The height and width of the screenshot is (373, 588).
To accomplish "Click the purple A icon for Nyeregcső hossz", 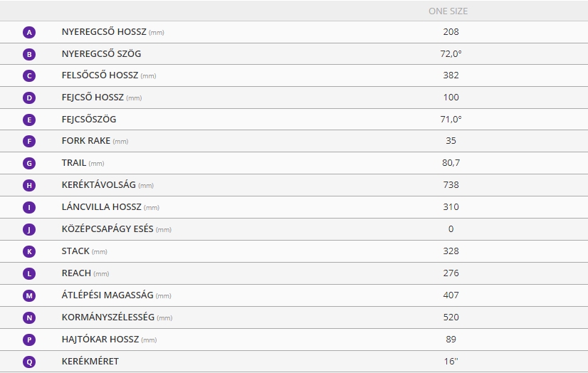I will (29, 32).
